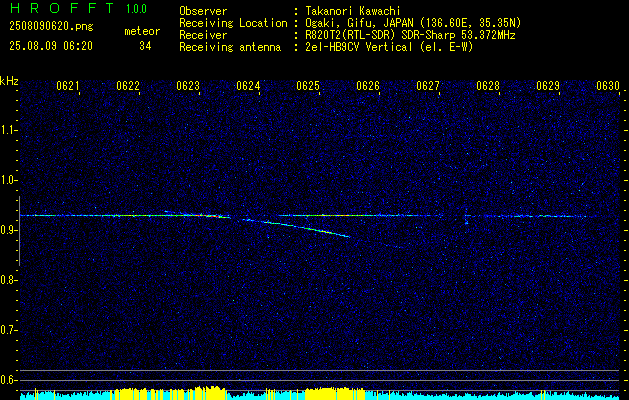This screenshot has height=400, width=629.
Task: Click the 0624 time marker
Action: [248, 86]
